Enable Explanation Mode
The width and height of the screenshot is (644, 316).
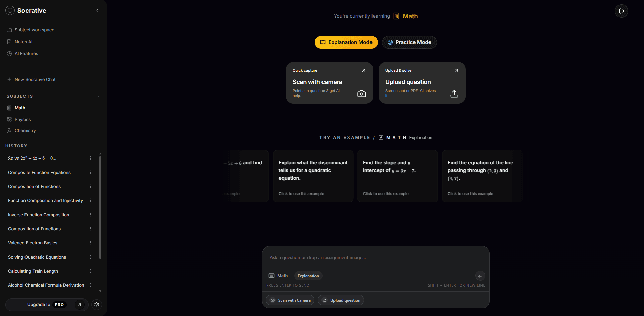pos(346,42)
